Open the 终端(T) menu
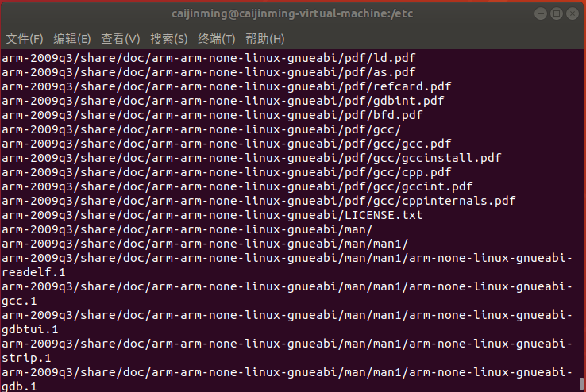 (217, 39)
